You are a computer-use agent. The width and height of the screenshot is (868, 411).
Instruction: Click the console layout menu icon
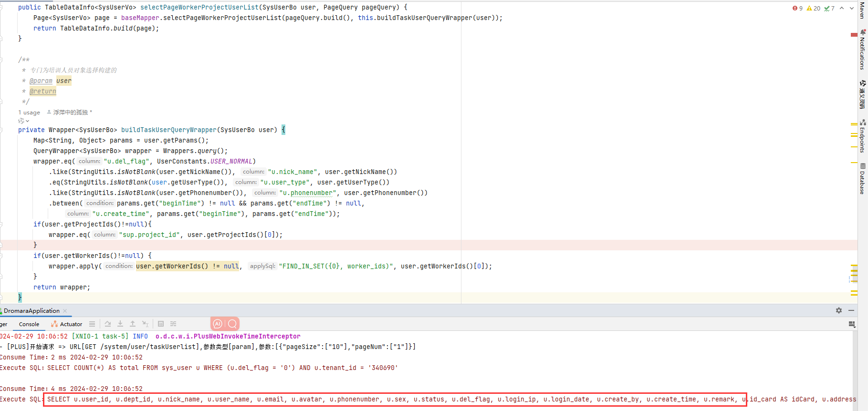pos(92,324)
